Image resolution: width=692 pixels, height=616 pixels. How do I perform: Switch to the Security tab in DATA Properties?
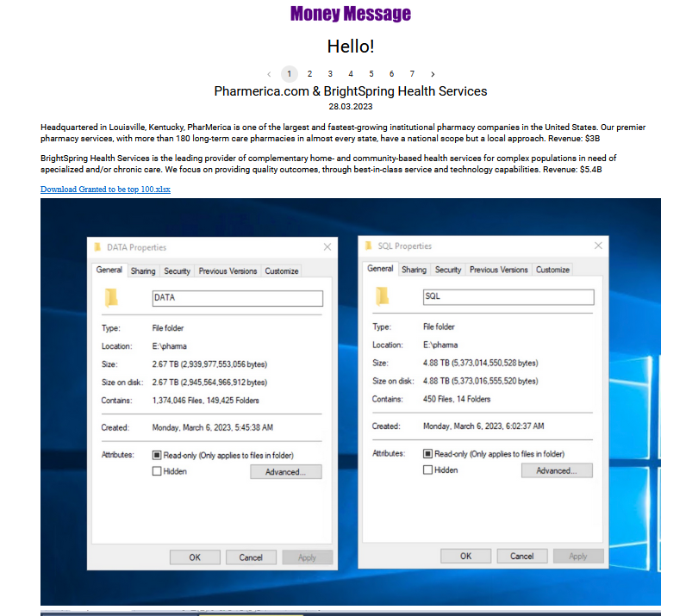(x=177, y=270)
